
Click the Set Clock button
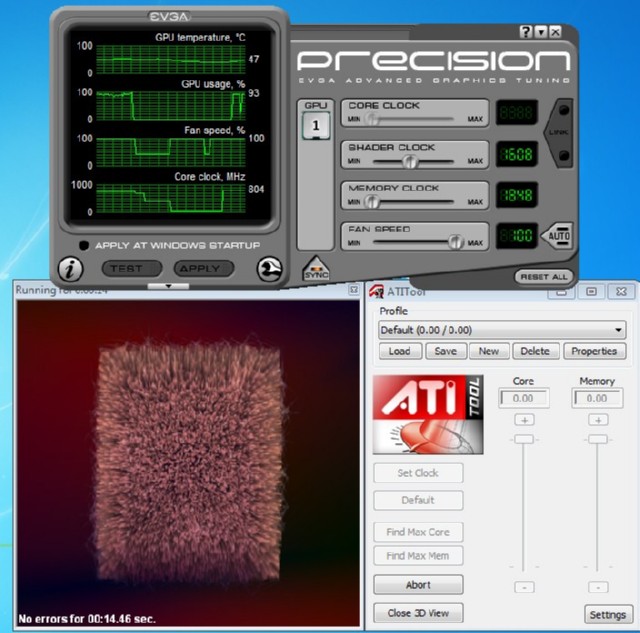(x=418, y=473)
